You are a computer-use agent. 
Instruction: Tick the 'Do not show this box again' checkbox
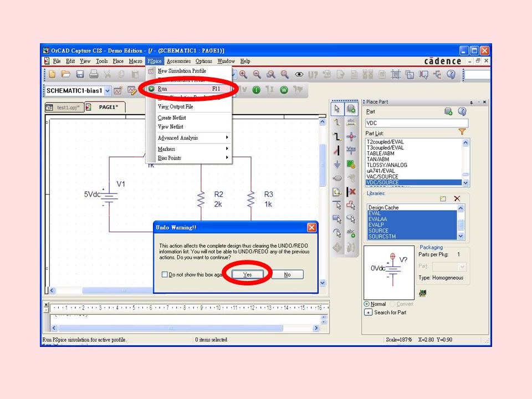pyautogui.click(x=165, y=274)
